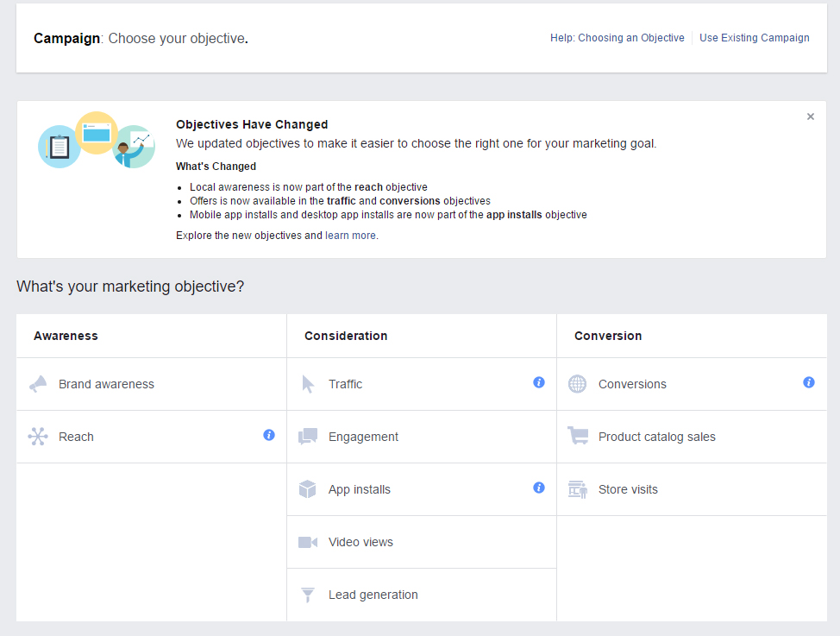This screenshot has width=840, height=636.
Task: Click the Conversions globe icon
Action: (x=578, y=384)
